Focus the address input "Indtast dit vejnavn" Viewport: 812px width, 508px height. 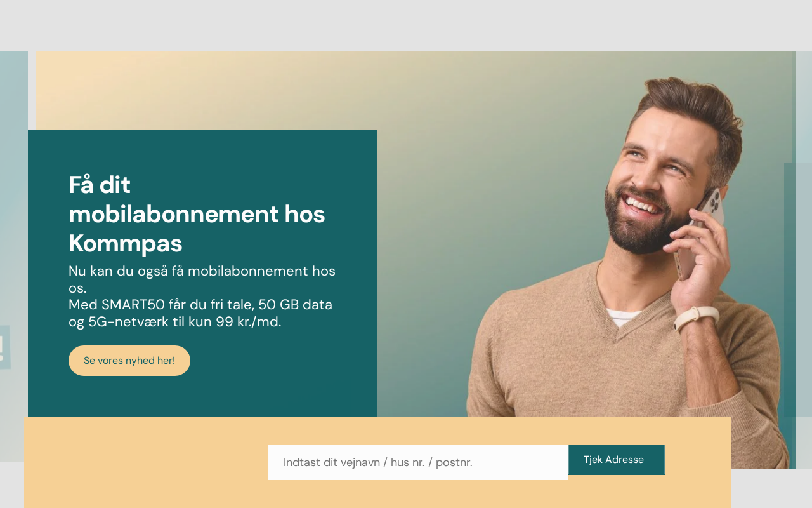(417, 462)
